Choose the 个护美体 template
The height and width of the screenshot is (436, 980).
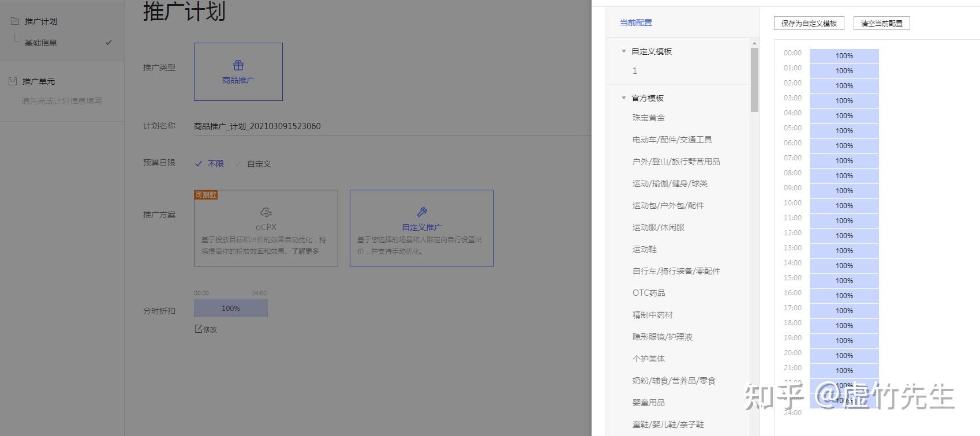(x=649, y=359)
